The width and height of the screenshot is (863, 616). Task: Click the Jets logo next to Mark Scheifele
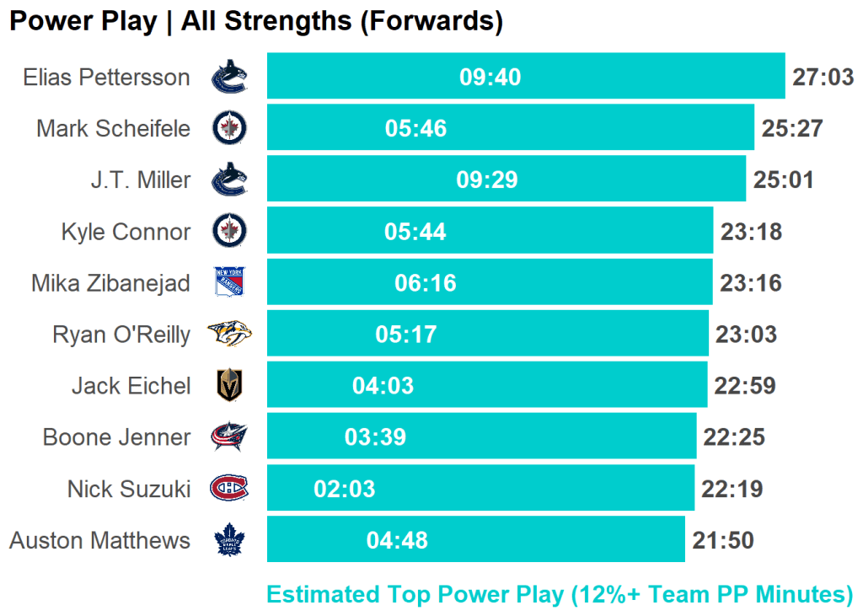[228, 128]
